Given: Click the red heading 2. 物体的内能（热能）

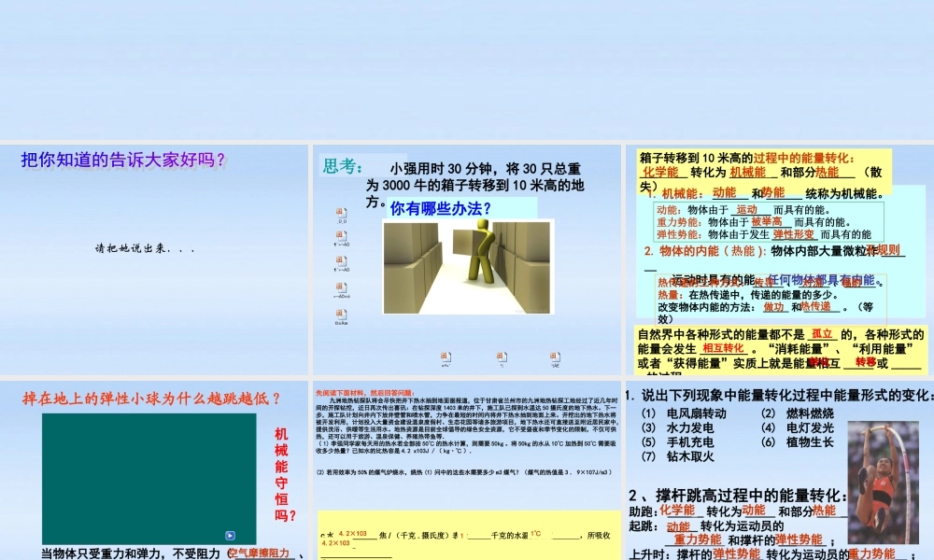Looking at the screenshot, I should (705, 251).
